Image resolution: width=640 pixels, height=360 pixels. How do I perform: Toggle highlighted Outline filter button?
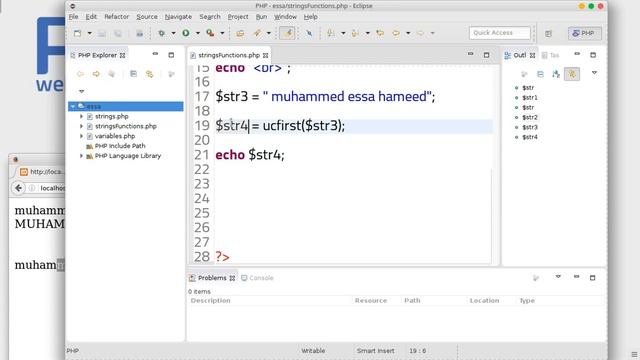(x=572, y=74)
